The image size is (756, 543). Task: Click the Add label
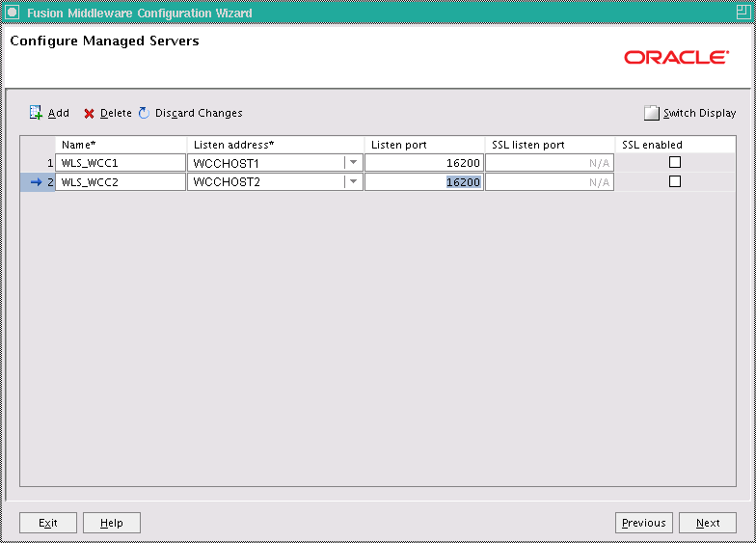(59, 113)
